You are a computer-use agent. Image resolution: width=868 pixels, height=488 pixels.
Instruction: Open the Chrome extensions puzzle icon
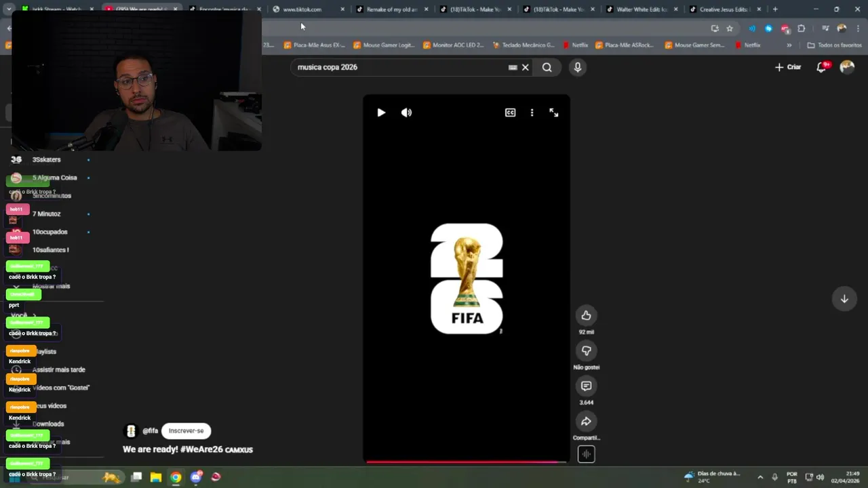[802, 28]
